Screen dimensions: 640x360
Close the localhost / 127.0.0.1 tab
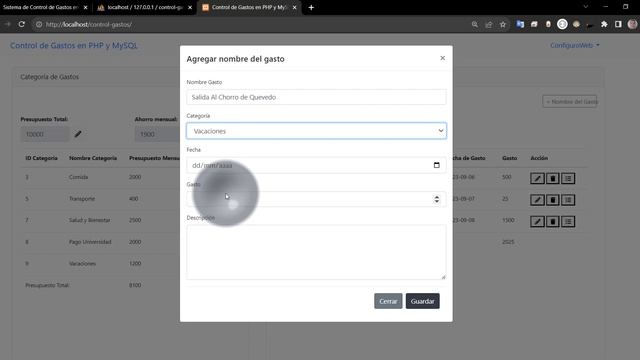[190, 7]
